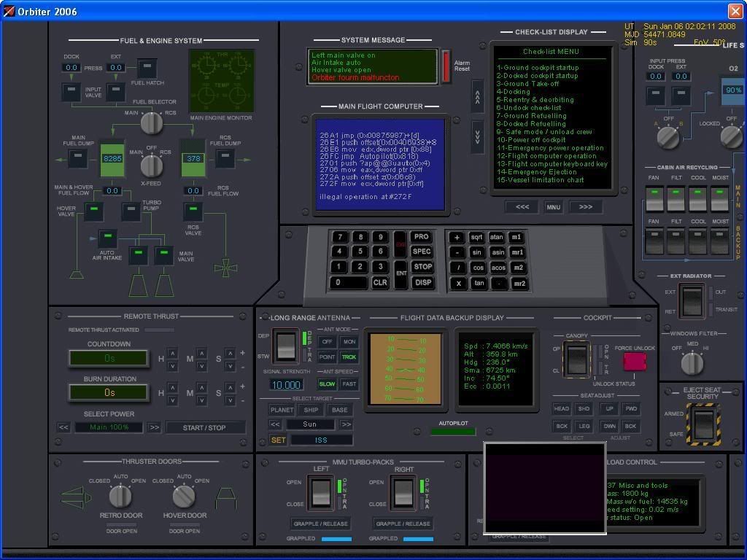Click the MNU checklist button

pos(553,207)
